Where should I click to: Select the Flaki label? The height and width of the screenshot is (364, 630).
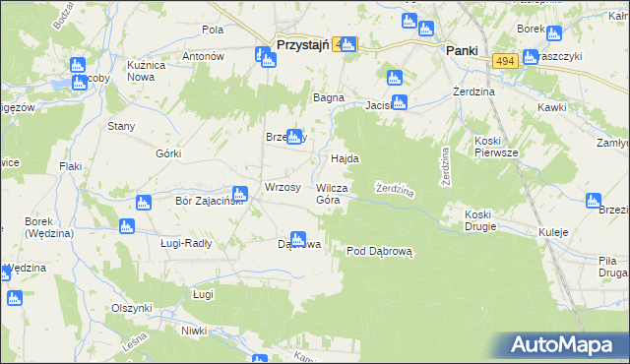pos(70,166)
